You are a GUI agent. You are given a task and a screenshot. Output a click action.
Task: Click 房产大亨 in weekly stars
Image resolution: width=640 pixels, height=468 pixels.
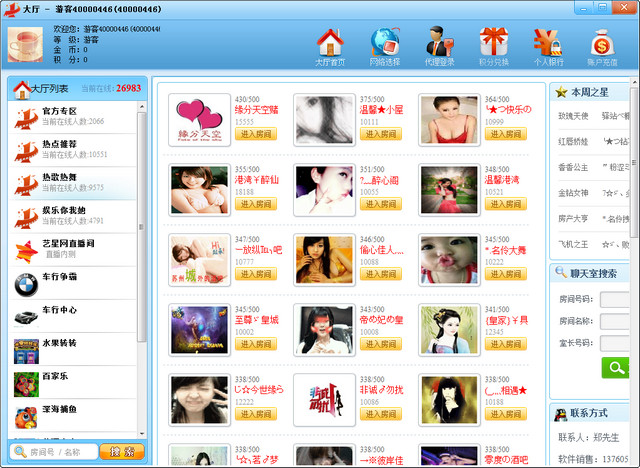pyautogui.click(x=573, y=219)
